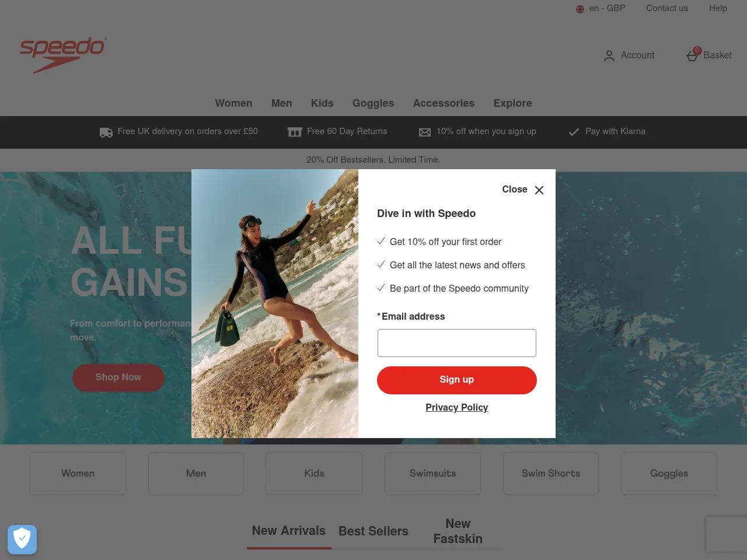
Task: Expand the Women navigation menu
Action: [x=233, y=103]
